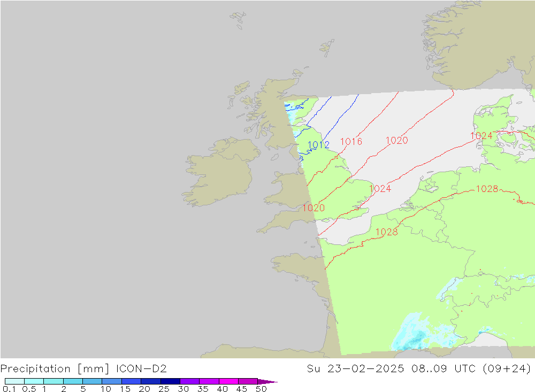Pick the 30–35 mm purple legend swatch
Screen dimensions: 535x392
coord(189,381)
